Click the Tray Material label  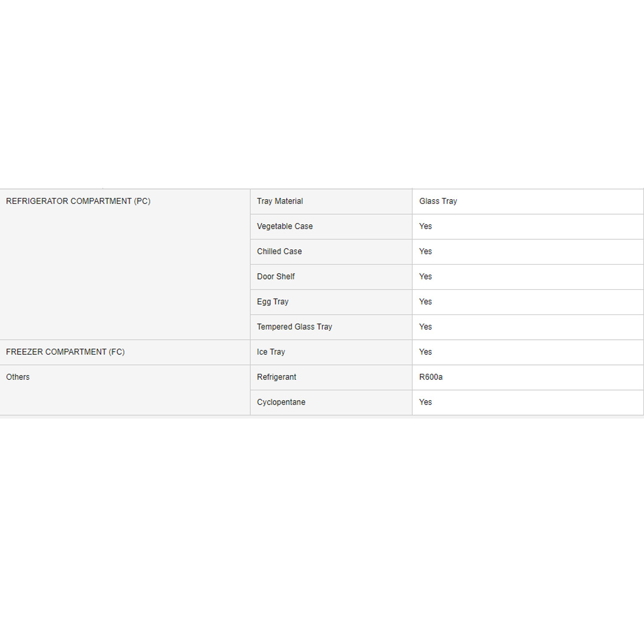coord(280,202)
